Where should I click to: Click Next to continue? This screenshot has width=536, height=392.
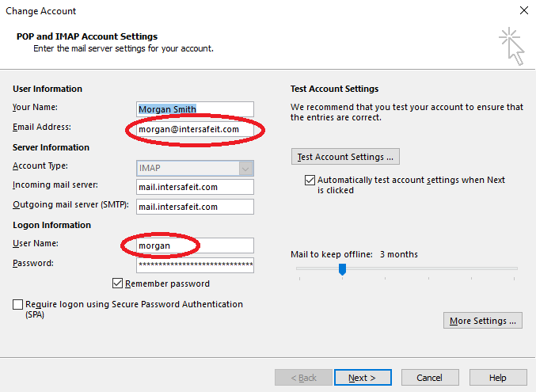(363, 378)
